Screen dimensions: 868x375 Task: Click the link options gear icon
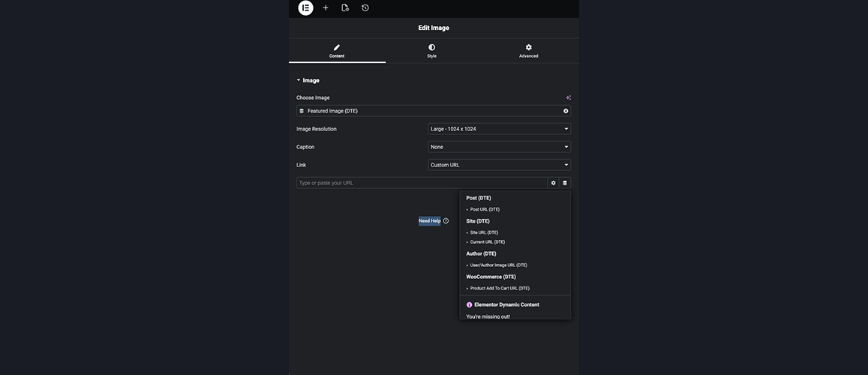pos(554,183)
